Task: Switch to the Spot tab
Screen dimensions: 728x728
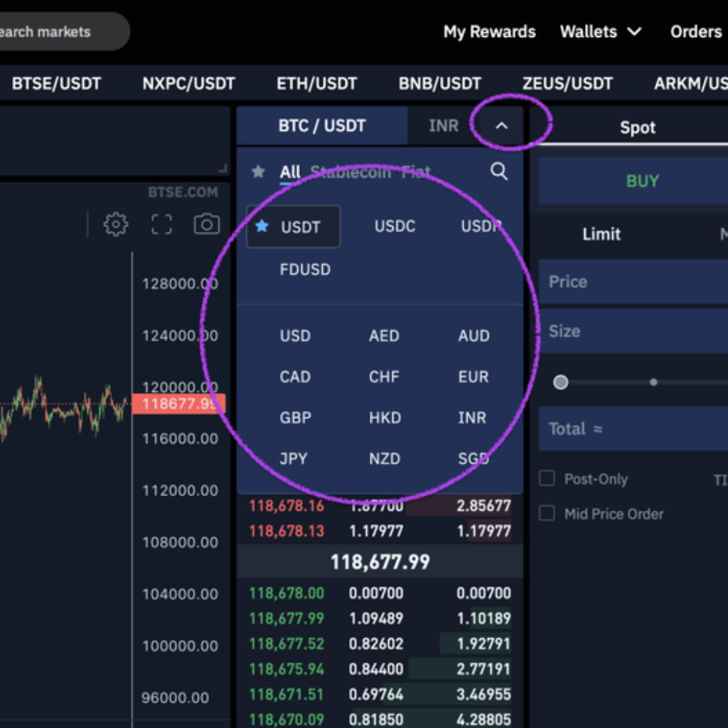Action: click(x=637, y=128)
